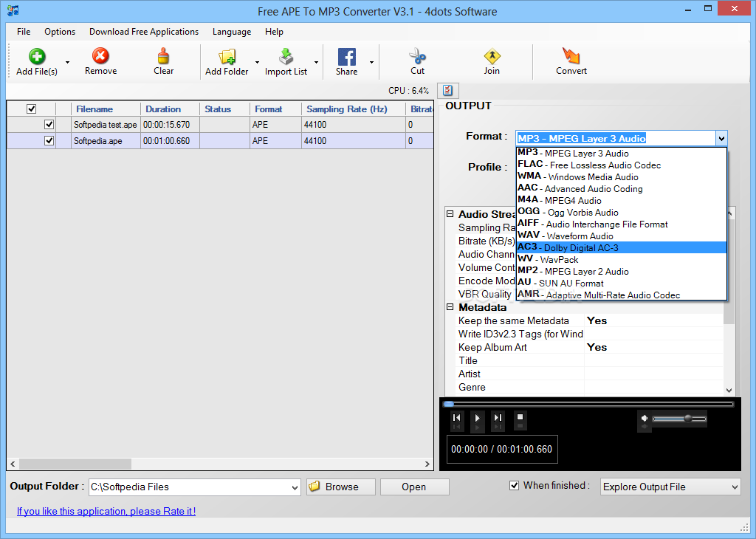This screenshot has height=539, width=756.
Task: Open the Output Folder path dropdown
Action: [295, 487]
